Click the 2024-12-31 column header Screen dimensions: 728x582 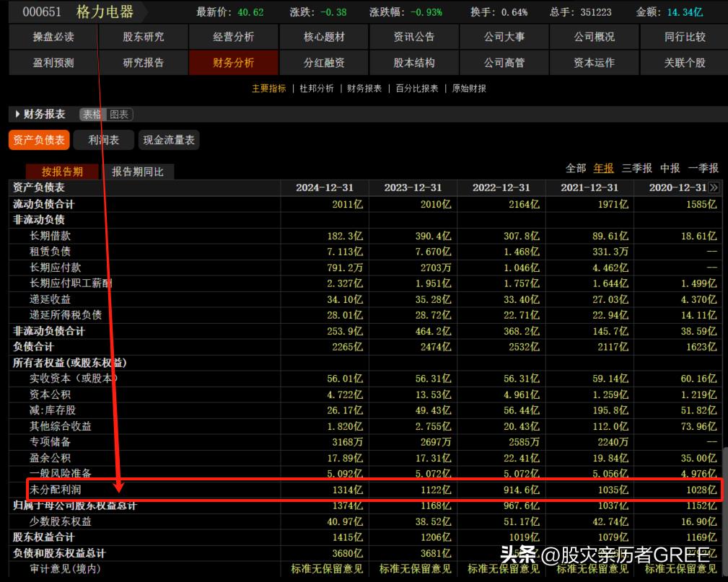[x=325, y=188]
